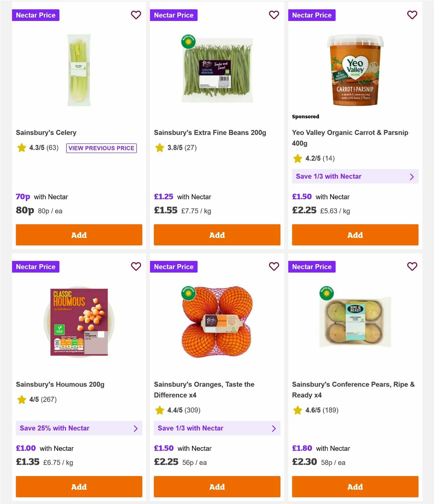Click the chevron on the Oranges Nectar offer
434x504 pixels.
pos(274,428)
